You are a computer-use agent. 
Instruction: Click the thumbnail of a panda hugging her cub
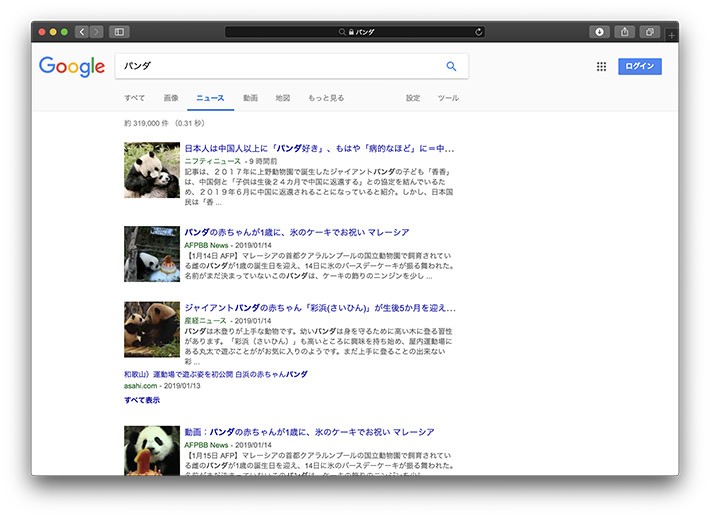coord(152,170)
